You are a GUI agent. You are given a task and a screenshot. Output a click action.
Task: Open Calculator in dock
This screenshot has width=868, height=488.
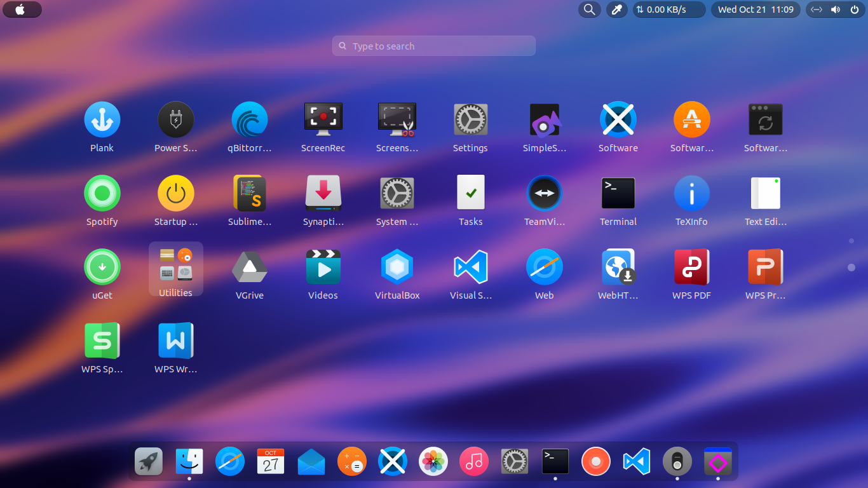click(x=352, y=461)
